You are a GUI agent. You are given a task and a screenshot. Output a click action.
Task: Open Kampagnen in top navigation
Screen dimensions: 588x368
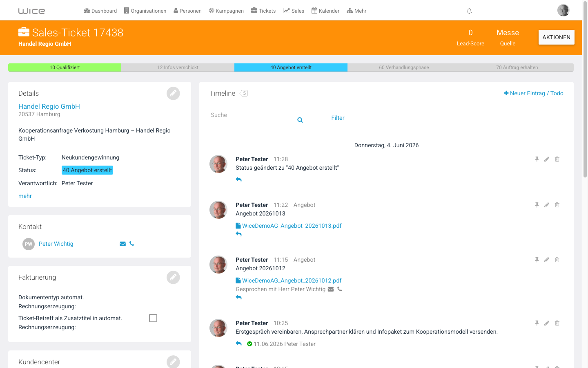(226, 11)
